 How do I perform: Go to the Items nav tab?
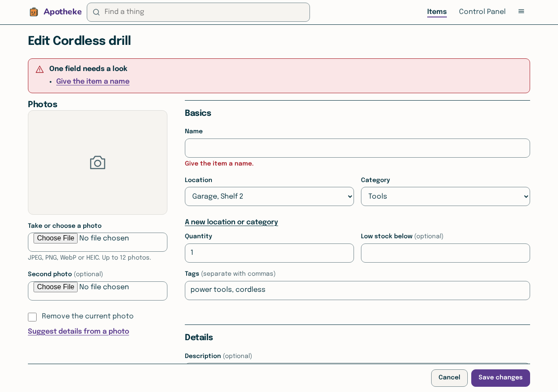click(x=437, y=12)
